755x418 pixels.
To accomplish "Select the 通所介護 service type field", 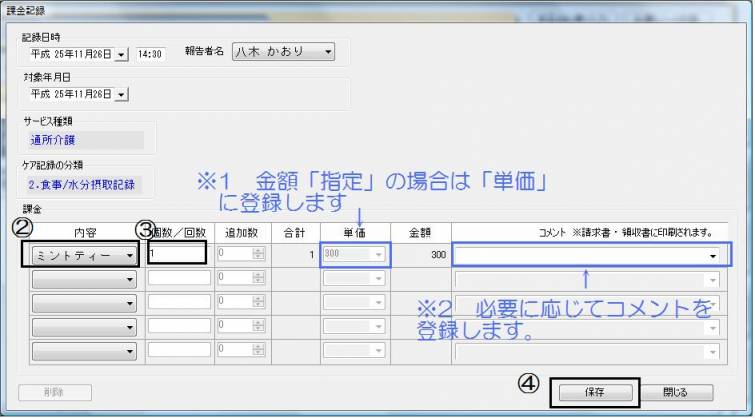I will coord(85,141).
